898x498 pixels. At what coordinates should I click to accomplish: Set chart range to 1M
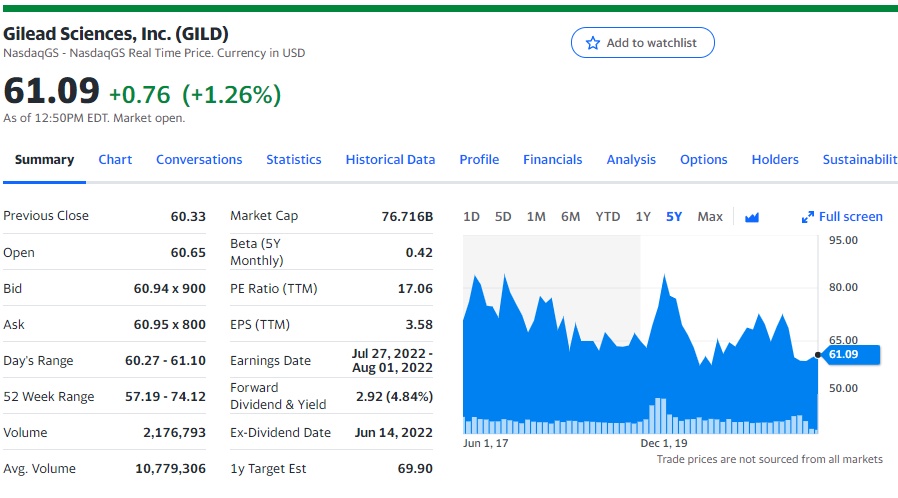pos(536,217)
